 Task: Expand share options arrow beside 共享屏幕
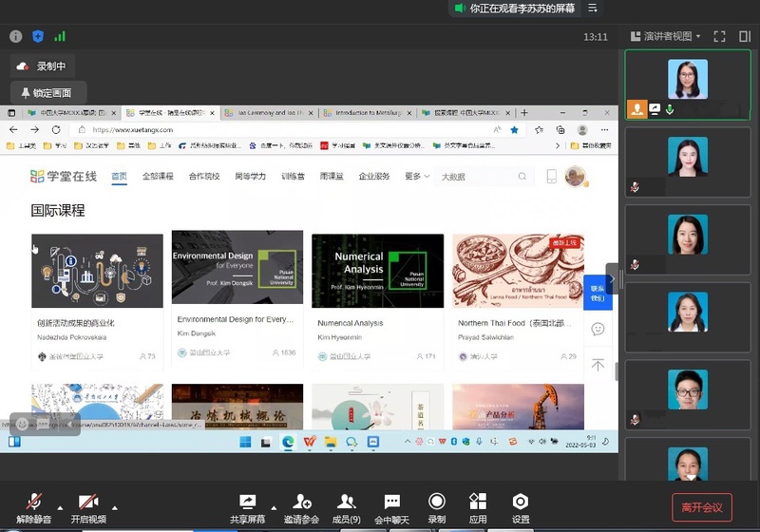[274, 507]
